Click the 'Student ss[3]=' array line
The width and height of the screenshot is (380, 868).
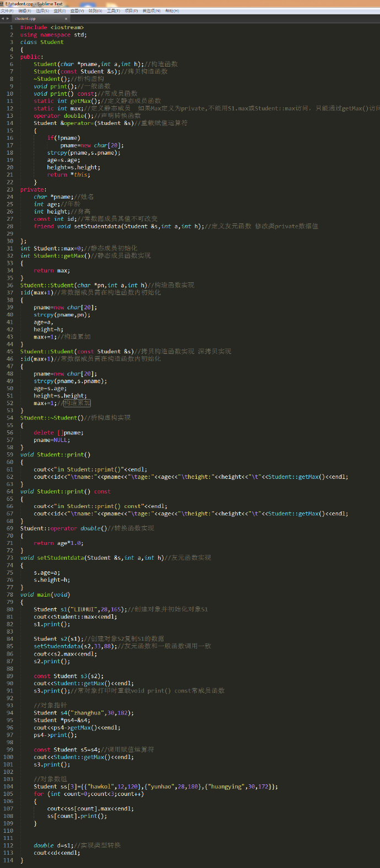(156, 787)
